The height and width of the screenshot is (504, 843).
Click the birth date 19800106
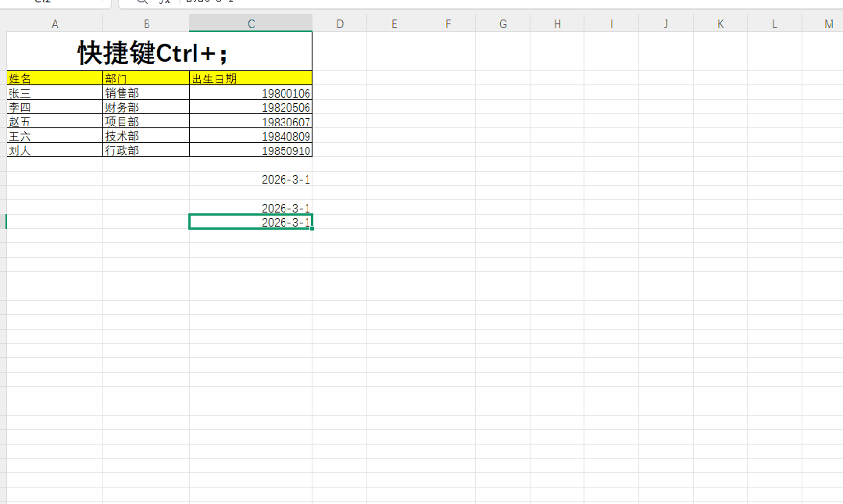point(251,92)
